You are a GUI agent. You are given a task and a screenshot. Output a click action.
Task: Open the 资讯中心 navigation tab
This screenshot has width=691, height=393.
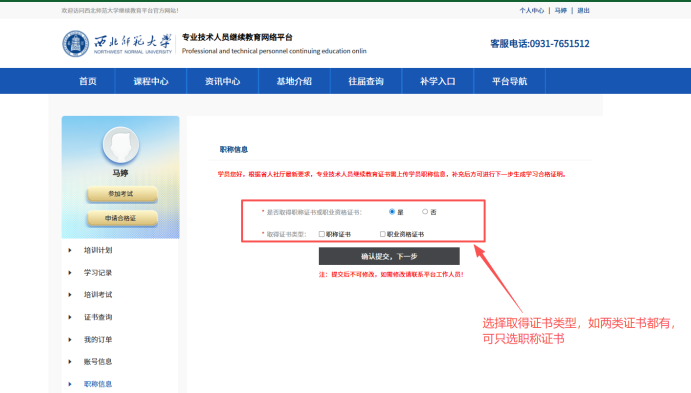(223, 81)
